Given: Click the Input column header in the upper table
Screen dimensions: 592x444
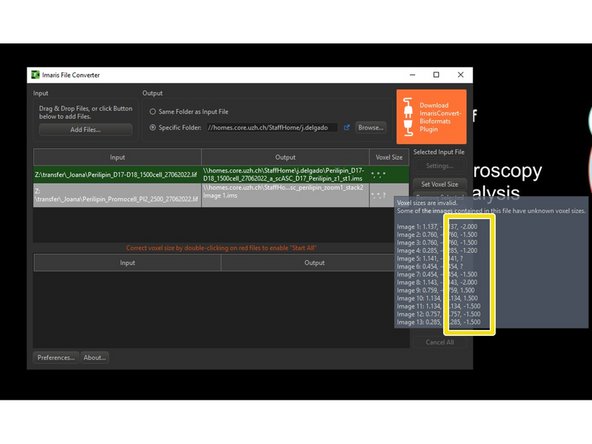Looking at the screenshot, I should point(117,157).
